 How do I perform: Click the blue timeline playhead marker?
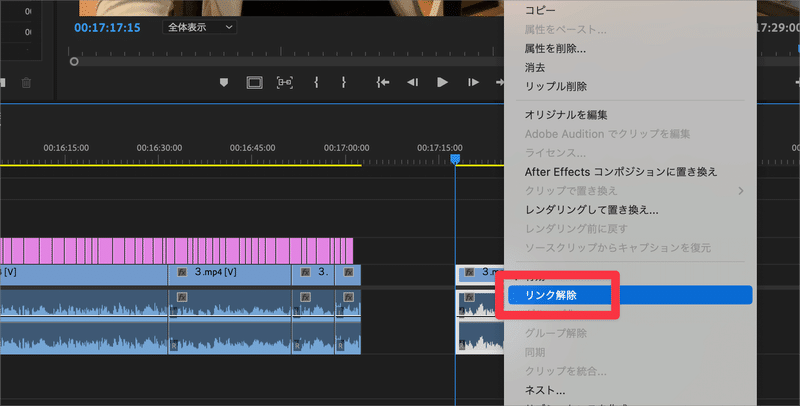click(455, 160)
